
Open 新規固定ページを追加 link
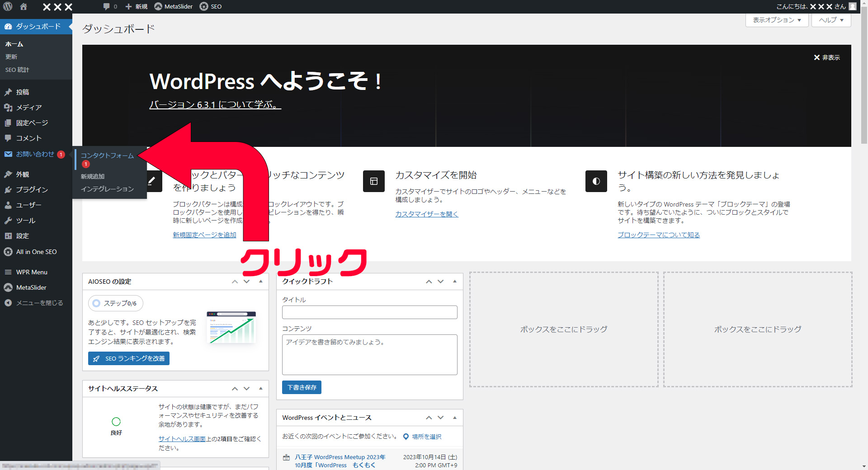coord(204,235)
